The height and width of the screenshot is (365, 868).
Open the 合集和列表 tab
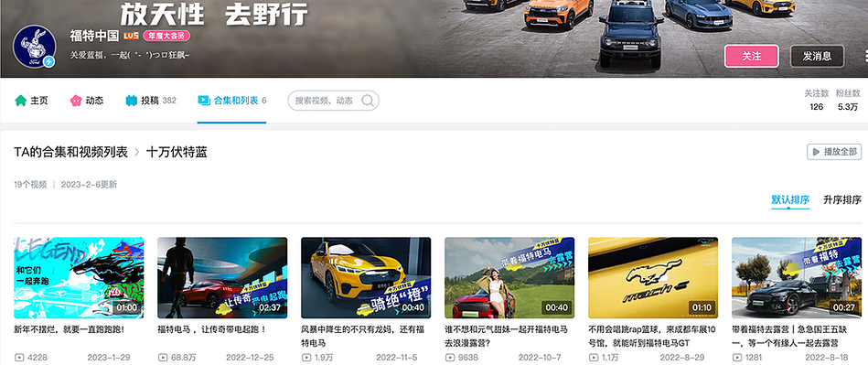tap(232, 101)
